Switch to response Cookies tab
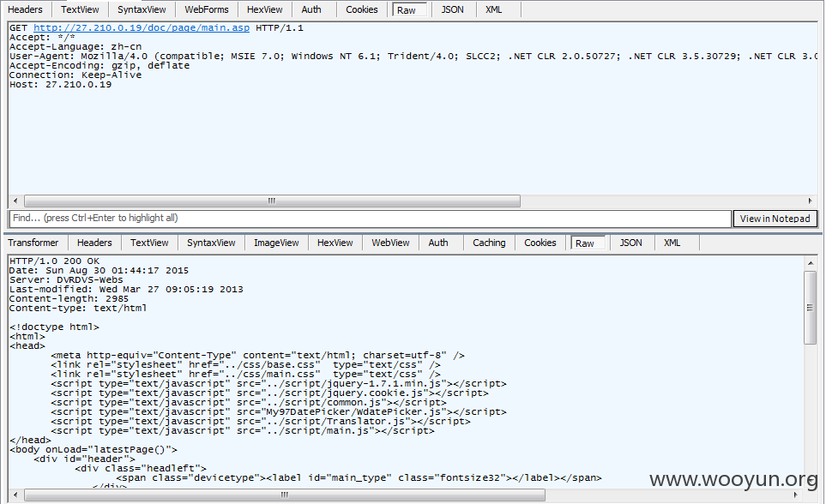The height and width of the screenshot is (504, 826). pyautogui.click(x=540, y=243)
